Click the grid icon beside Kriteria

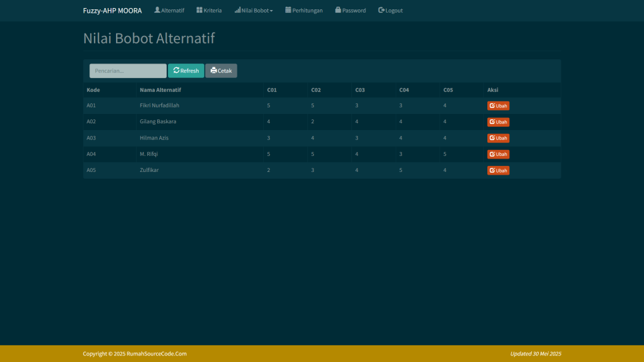(199, 10)
